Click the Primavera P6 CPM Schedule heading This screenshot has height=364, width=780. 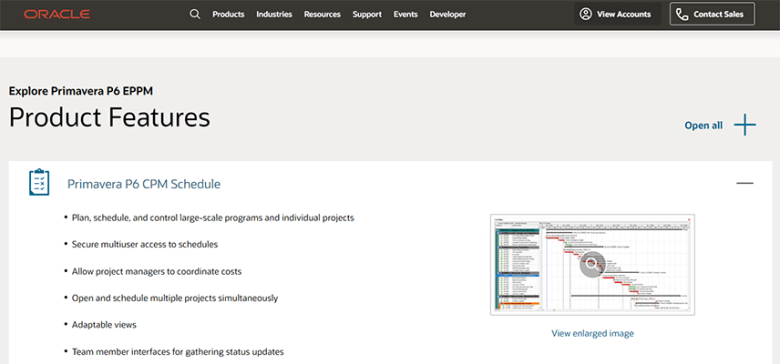[144, 184]
